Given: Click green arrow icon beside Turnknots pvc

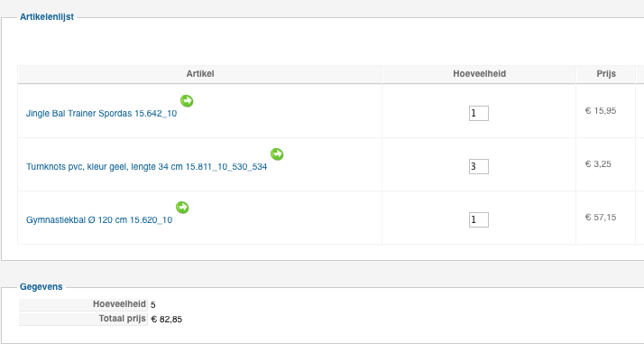Looking at the screenshot, I should tap(277, 154).
